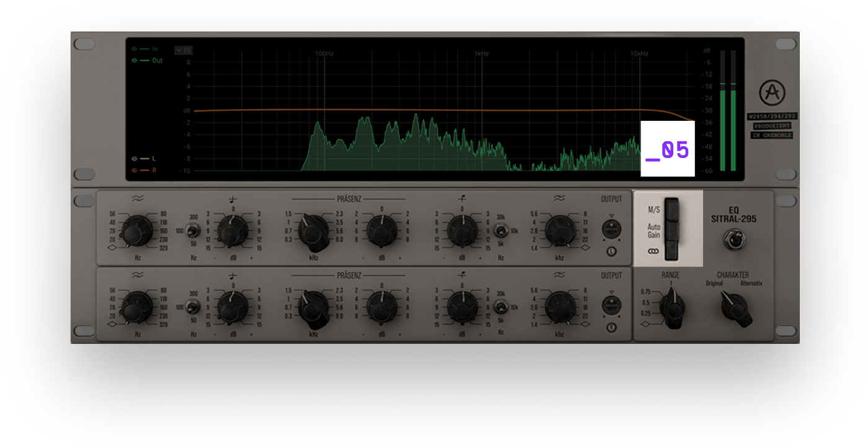Viewport: 868px width, 448px height.
Task: Click the top row low-pass filter symbol
Action: coord(559,198)
